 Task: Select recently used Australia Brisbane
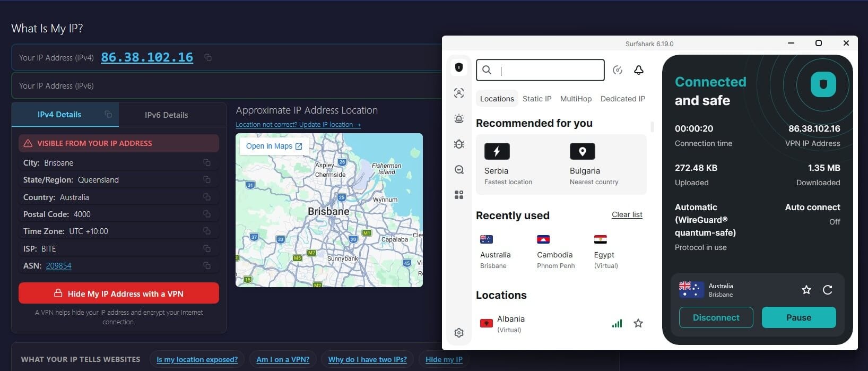(494, 252)
